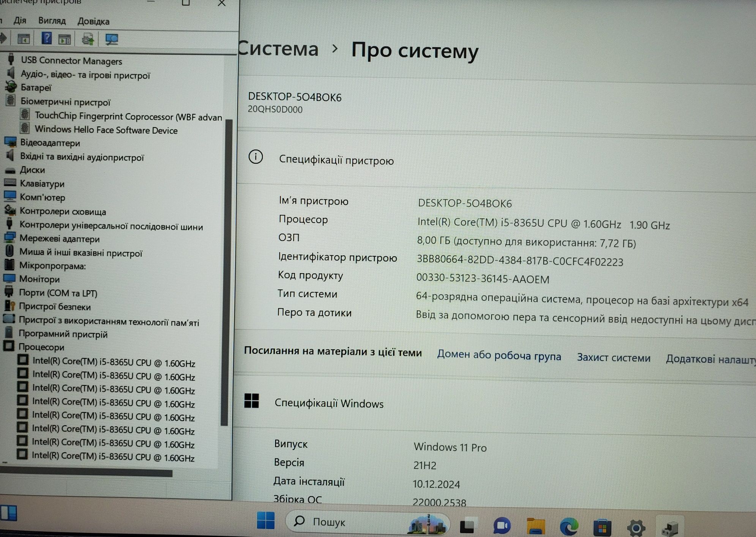The image size is (756, 537).
Task: Select Вхідні та вихідні аудіопристрої category
Action: 82,157
